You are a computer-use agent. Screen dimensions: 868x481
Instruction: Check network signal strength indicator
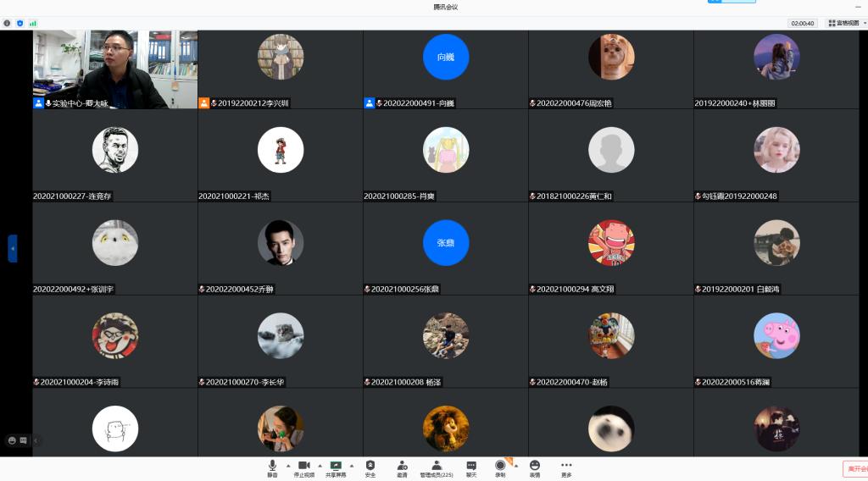(33, 23)
